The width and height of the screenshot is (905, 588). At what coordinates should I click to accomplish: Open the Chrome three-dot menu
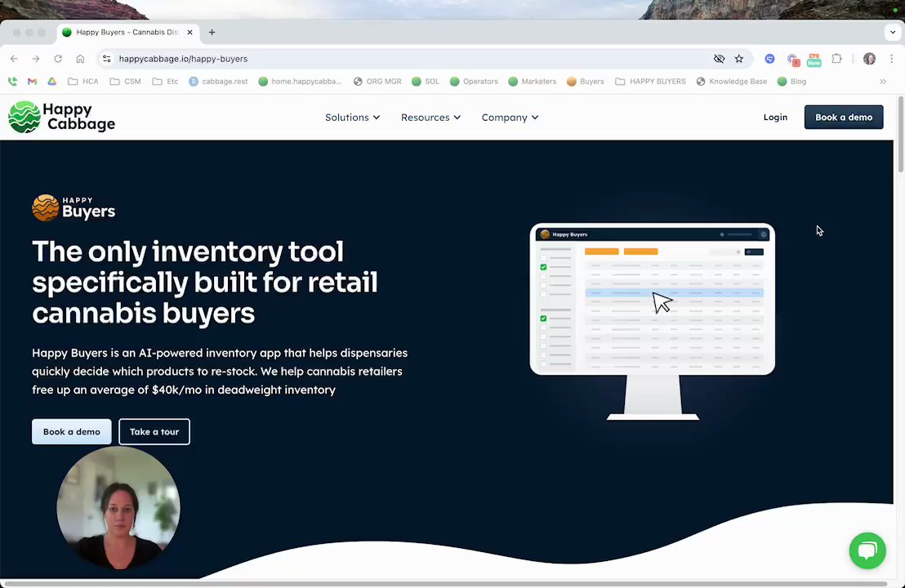pos(892,59)
